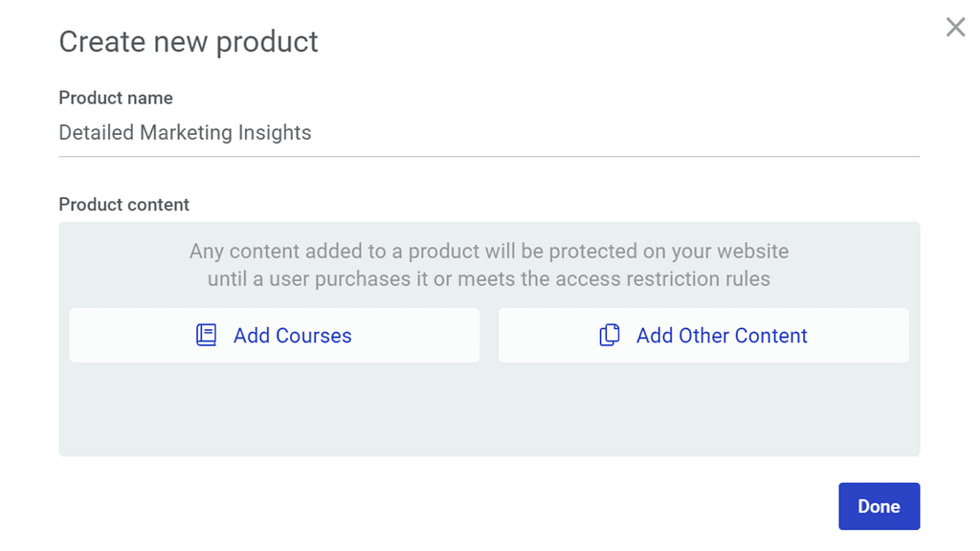Click the empty gray area below Add Courses
The height and width of the screenshot is (551, 980).
[274, 409]
